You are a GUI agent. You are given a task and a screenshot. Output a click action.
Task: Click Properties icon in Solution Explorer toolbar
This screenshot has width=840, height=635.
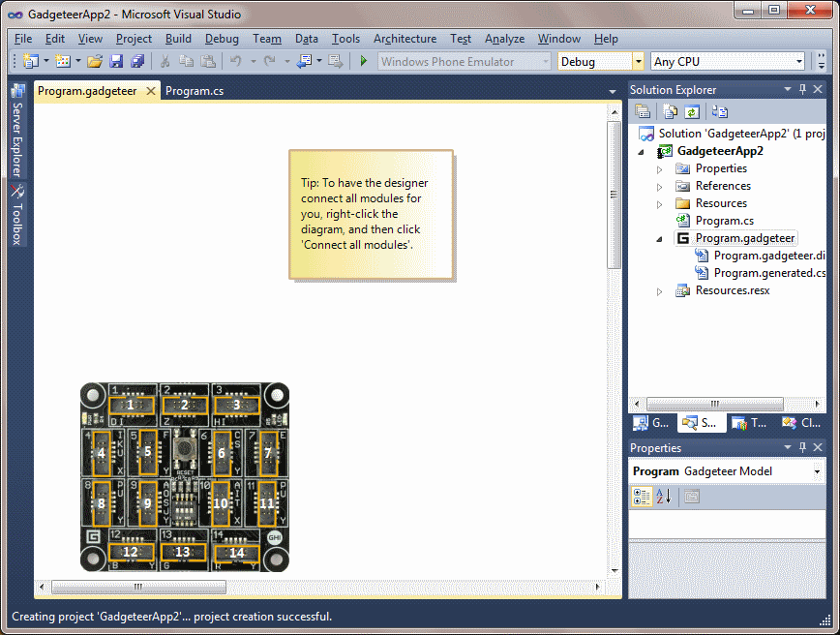643,111
